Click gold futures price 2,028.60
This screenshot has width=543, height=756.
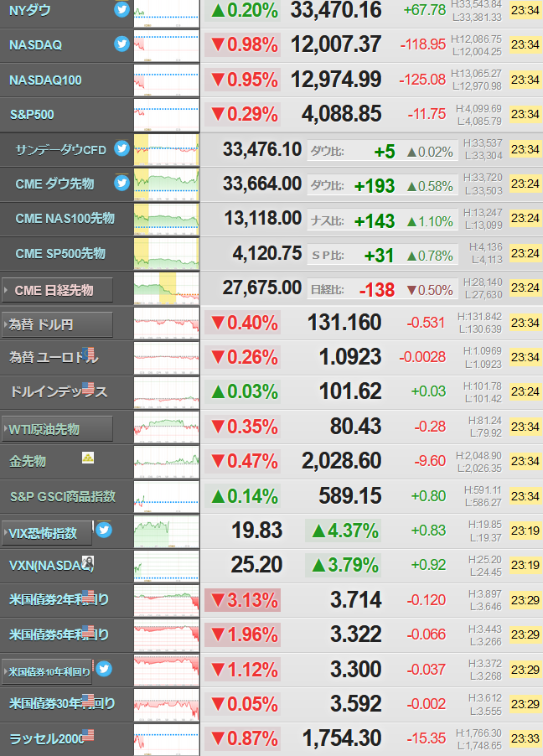(342, 461)
